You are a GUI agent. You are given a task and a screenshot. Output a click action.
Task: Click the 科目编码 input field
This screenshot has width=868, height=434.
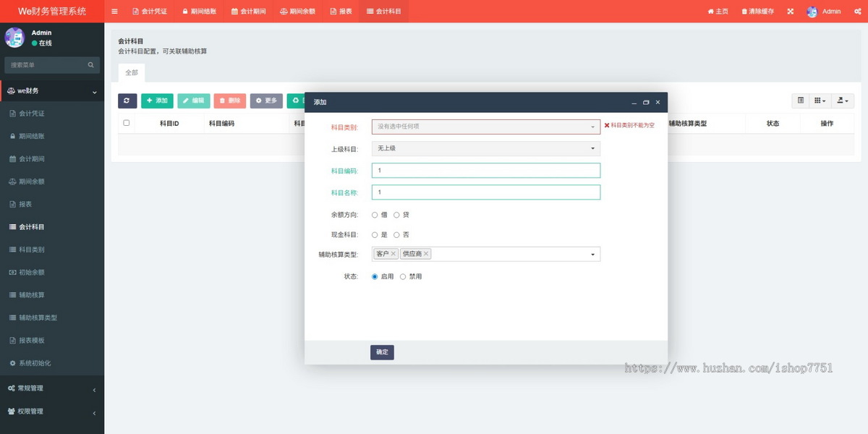click(486, 171)
